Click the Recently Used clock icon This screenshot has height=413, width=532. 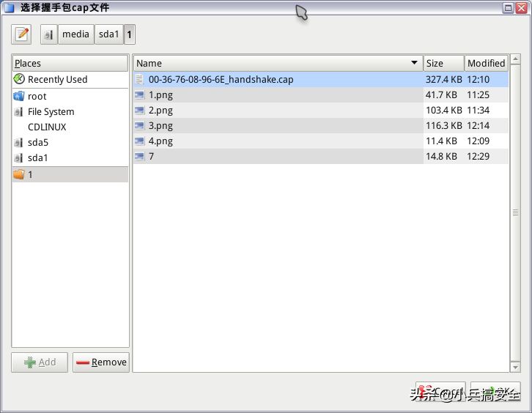(19, 79)
